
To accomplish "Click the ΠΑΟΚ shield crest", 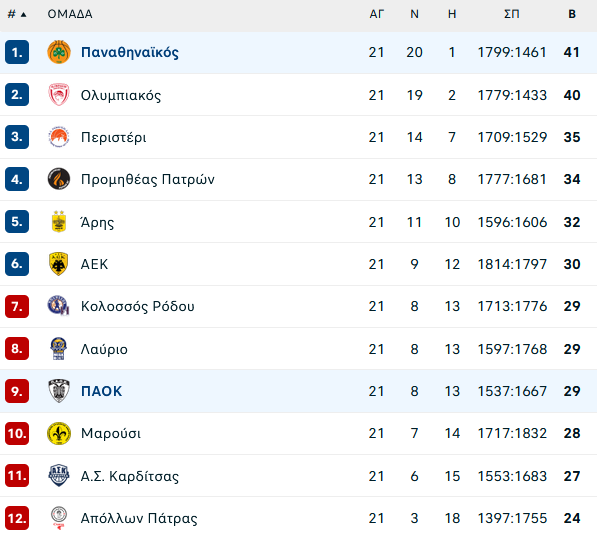I will [x=59, y=391].
